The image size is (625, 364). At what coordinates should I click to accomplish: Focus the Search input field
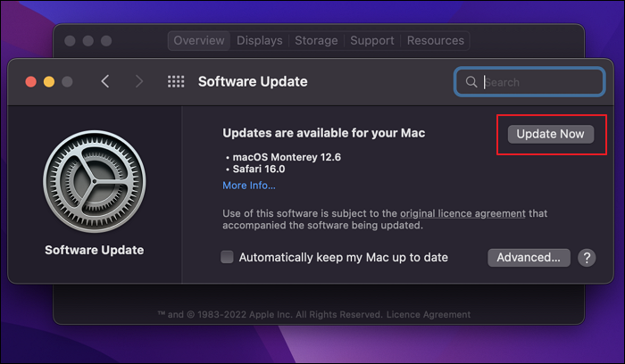click(540, 82)
